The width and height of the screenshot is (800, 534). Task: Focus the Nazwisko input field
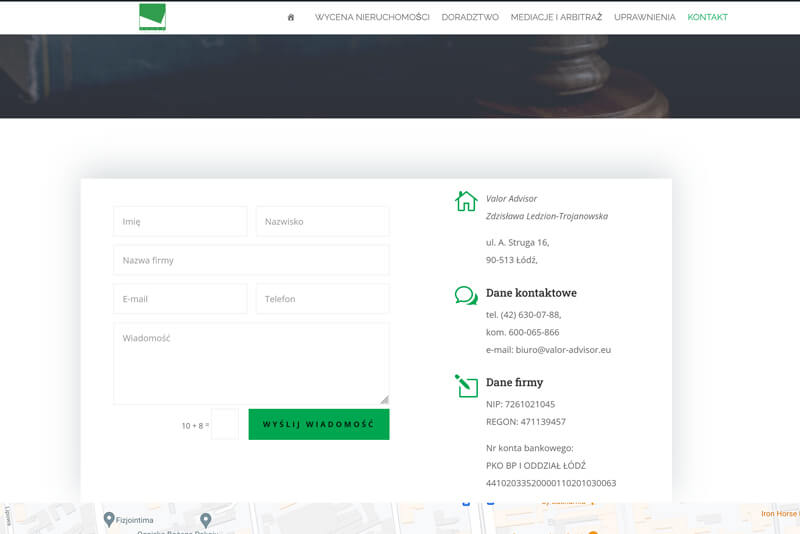(322, 221)
